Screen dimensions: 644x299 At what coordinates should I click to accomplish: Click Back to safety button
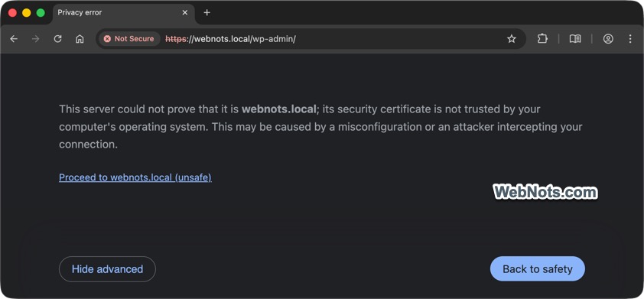point(538,269)
